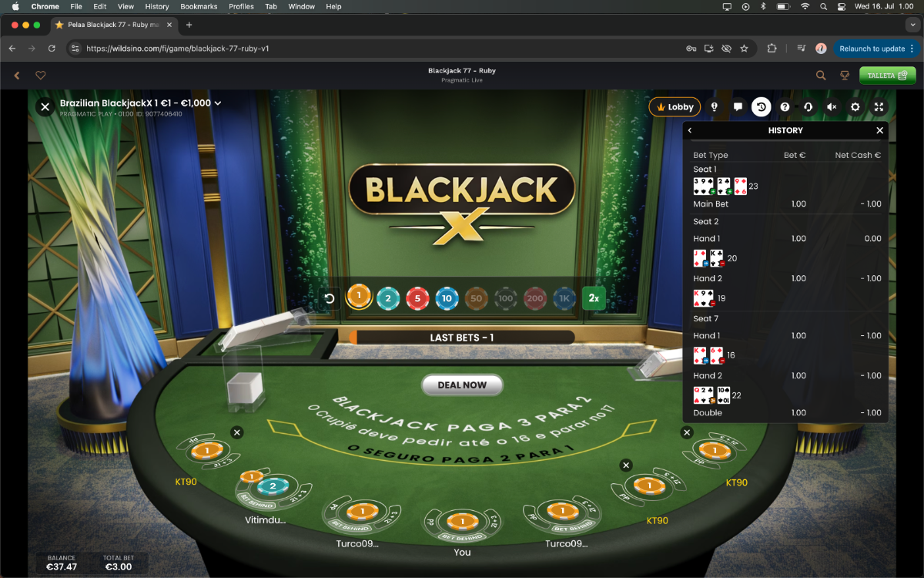The image size is (924, 578).
Task: Toggle fullscreen mode icon
Action: (879, 107)
